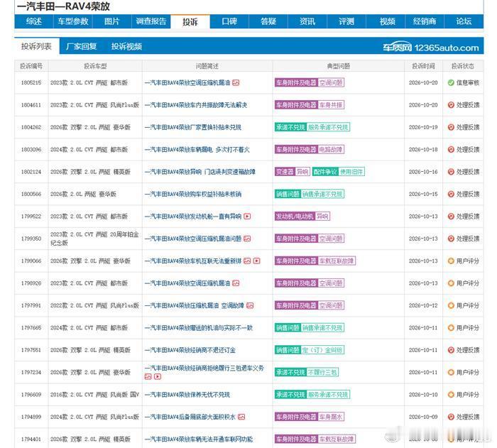
Task: Click the 服务承诺不兑现 tag for complaint 1804262
Action: [328, 127]
